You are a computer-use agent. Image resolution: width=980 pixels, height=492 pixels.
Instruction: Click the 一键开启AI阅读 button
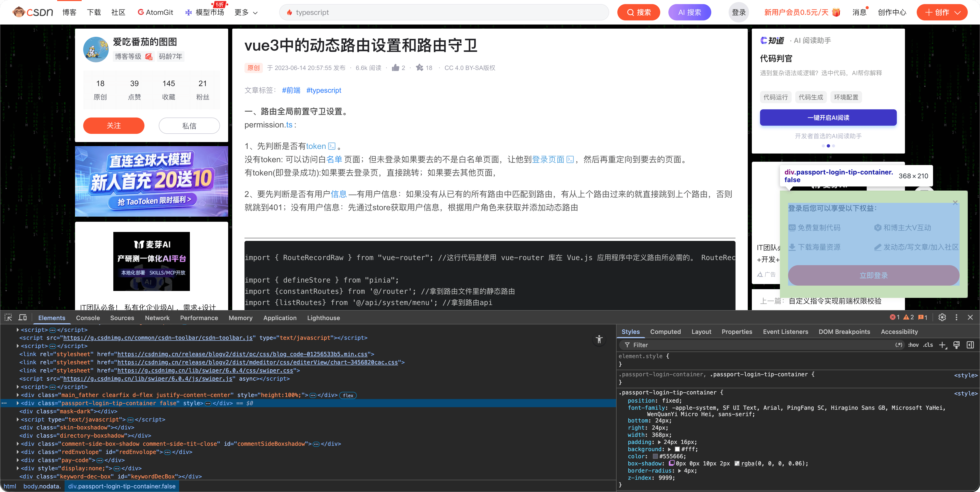(828, 118)
